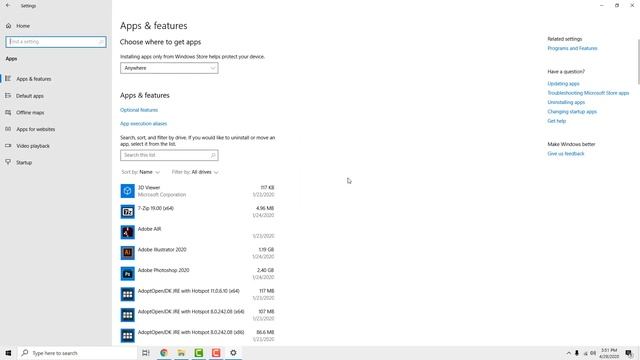640x360 pixels.
Task: Go back using the Settings back arrow
Action: (x=8, y=5)
